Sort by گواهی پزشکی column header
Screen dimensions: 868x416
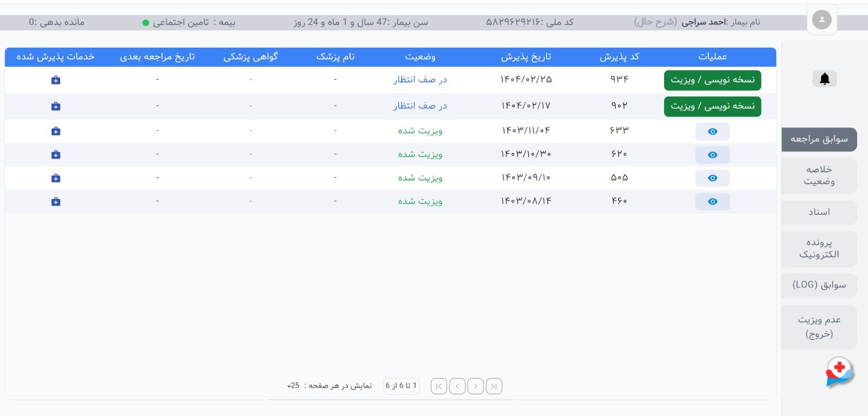pos(251,57)
